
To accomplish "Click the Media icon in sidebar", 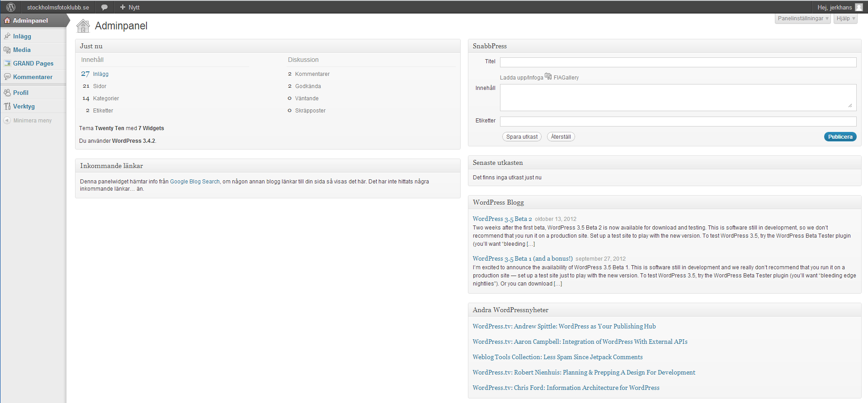I will point(7,50).
